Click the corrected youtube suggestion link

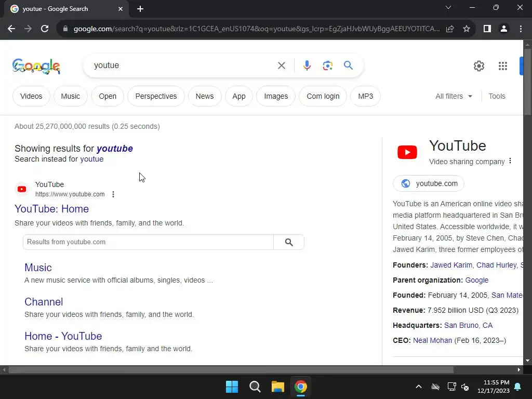click(115, 149)
